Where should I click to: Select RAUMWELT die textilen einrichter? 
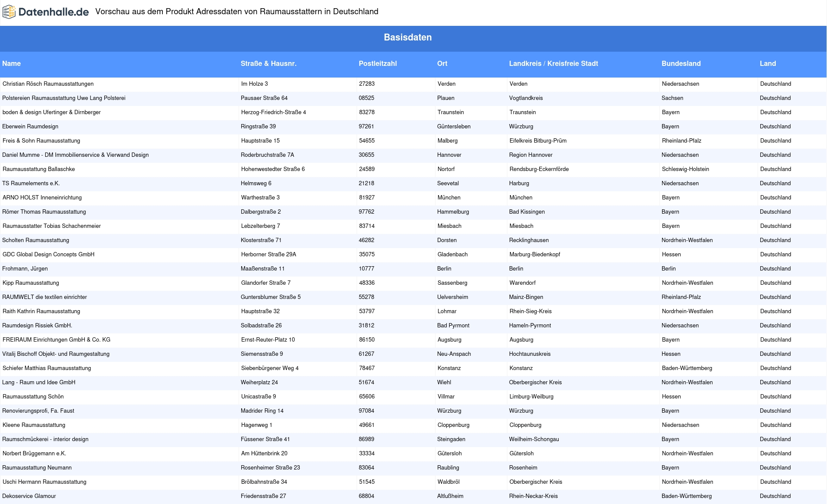(44, 297)
